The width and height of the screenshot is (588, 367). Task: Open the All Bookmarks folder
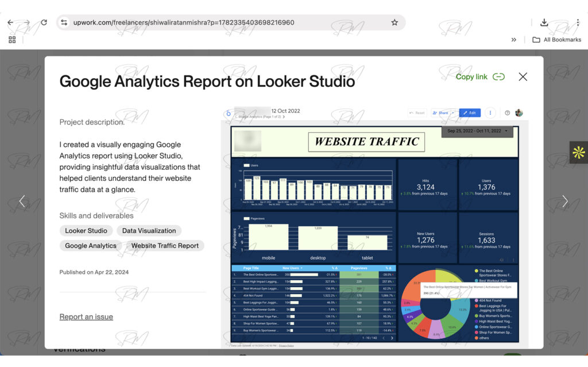[557, 40]
